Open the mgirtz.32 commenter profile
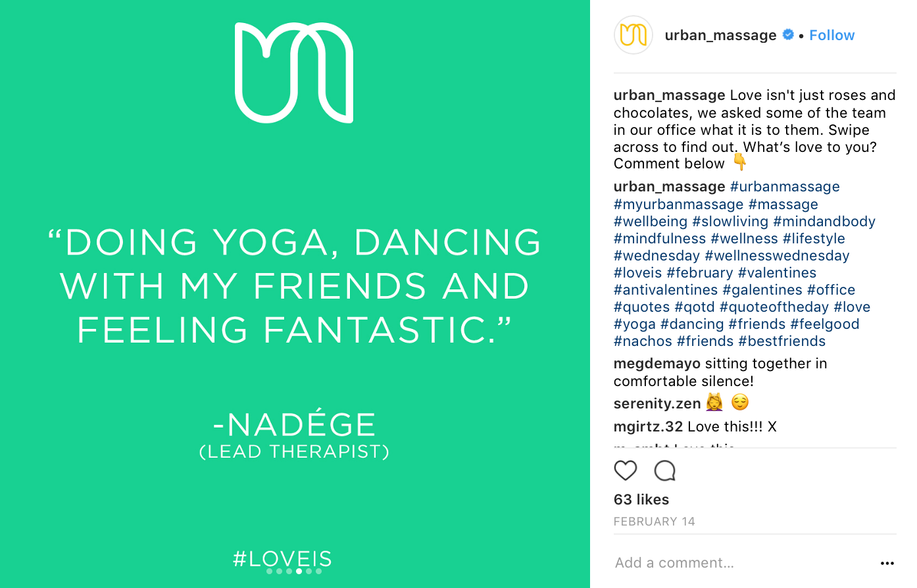 [x=648, y=427]
